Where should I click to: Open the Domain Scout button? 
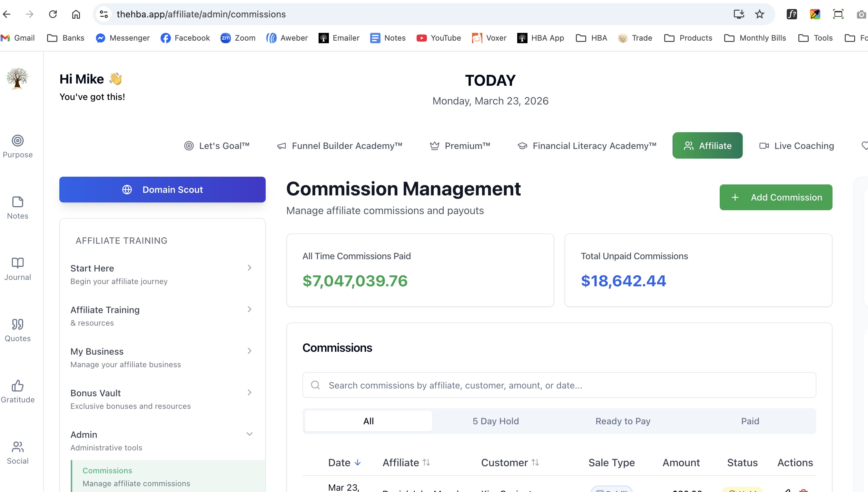point(162,190)
